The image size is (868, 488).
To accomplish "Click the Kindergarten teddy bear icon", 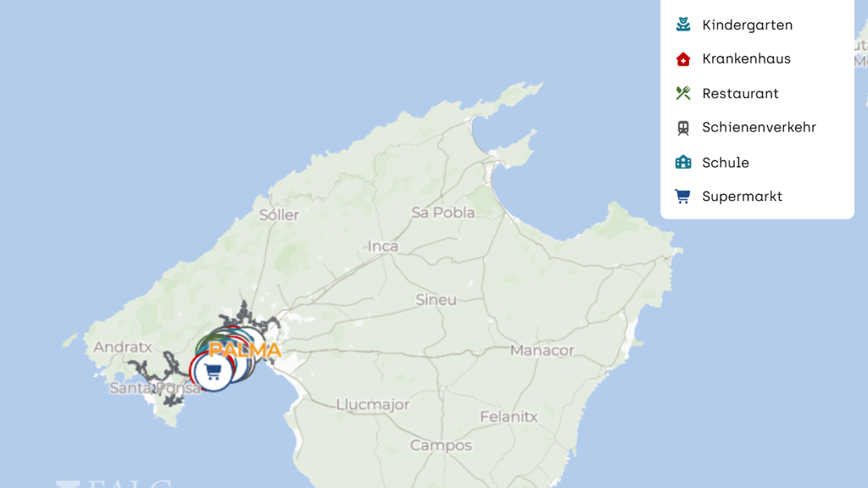I will pos(683,25).
